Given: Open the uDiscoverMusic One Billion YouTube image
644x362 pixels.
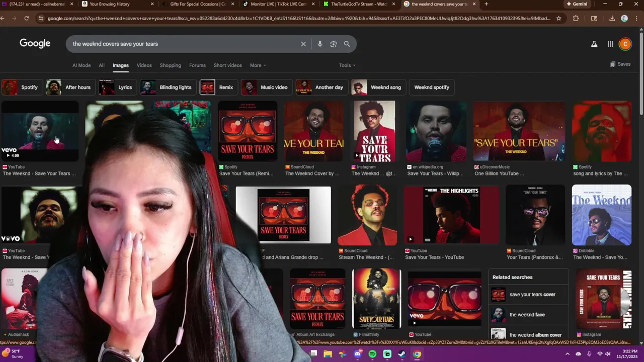Looking at the screenshot, I should 519,131.
